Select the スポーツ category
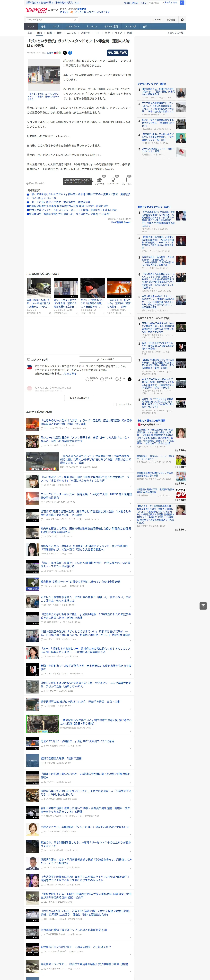This screenshot has width=210, height=980. click(x=86, y=33)
